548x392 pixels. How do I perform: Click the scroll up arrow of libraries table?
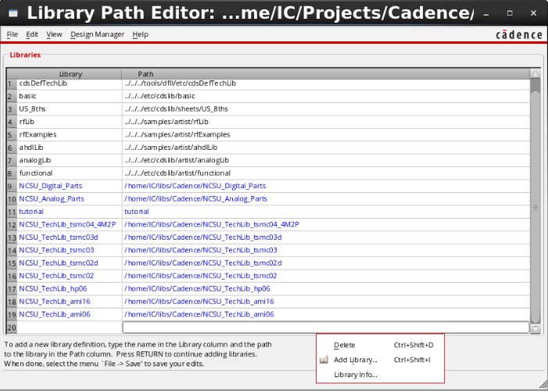click(x=535, y=74)
